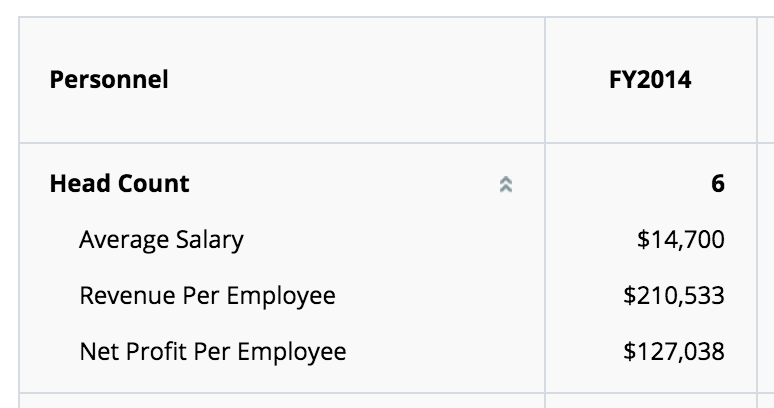774x408 pixels.
Task: Click the right border of FY2014 header
Action: tap(757, 80)
